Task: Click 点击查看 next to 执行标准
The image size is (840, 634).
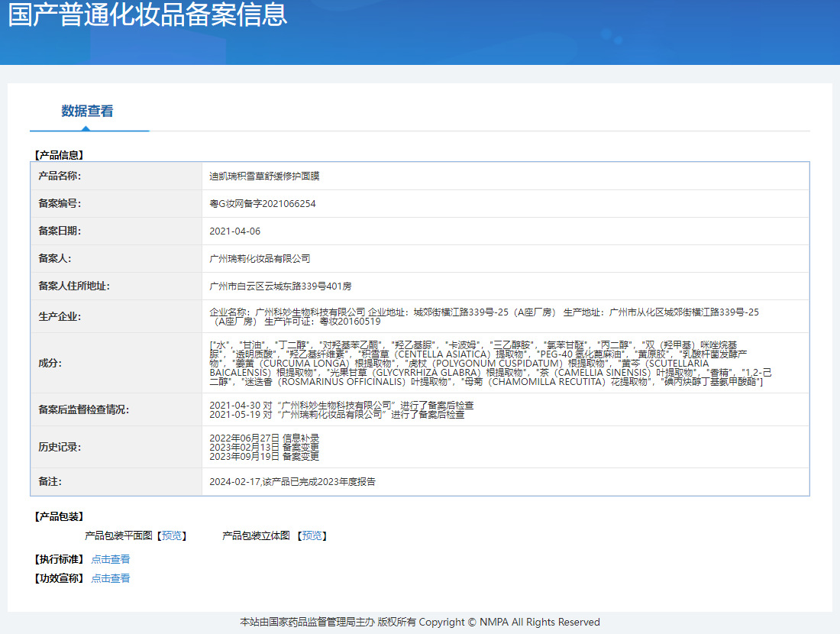Action: (x=111, y=559)
